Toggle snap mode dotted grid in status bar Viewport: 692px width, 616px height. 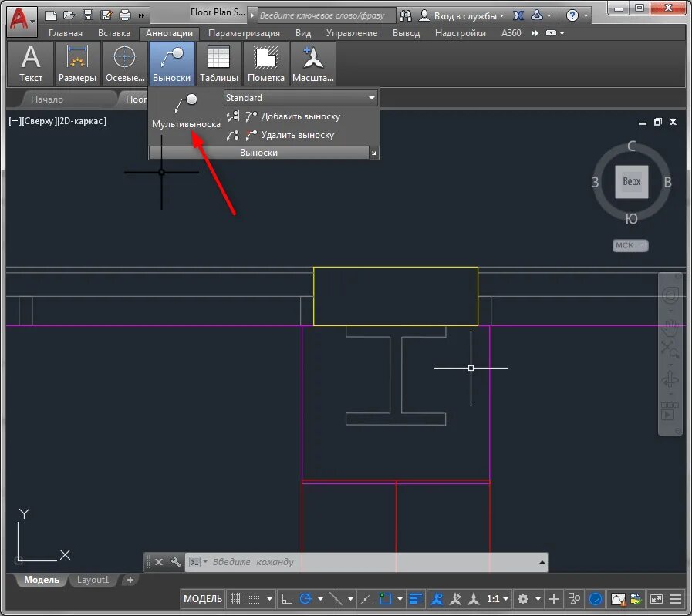coord(255,599)
